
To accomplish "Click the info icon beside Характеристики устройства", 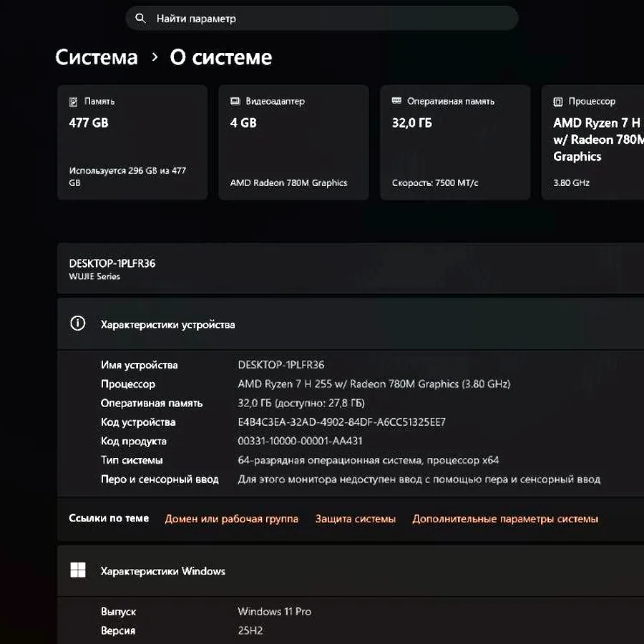I will tap(77, 323).
